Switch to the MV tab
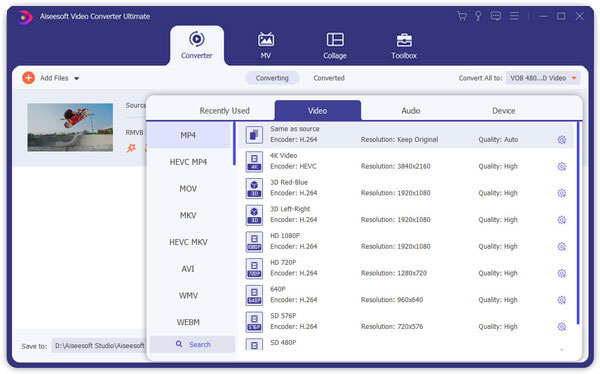The image size is (600, 374). tap(266, 45)
